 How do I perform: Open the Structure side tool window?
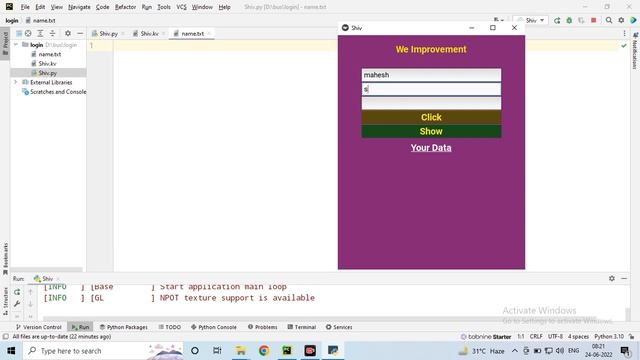coord(5,301)
